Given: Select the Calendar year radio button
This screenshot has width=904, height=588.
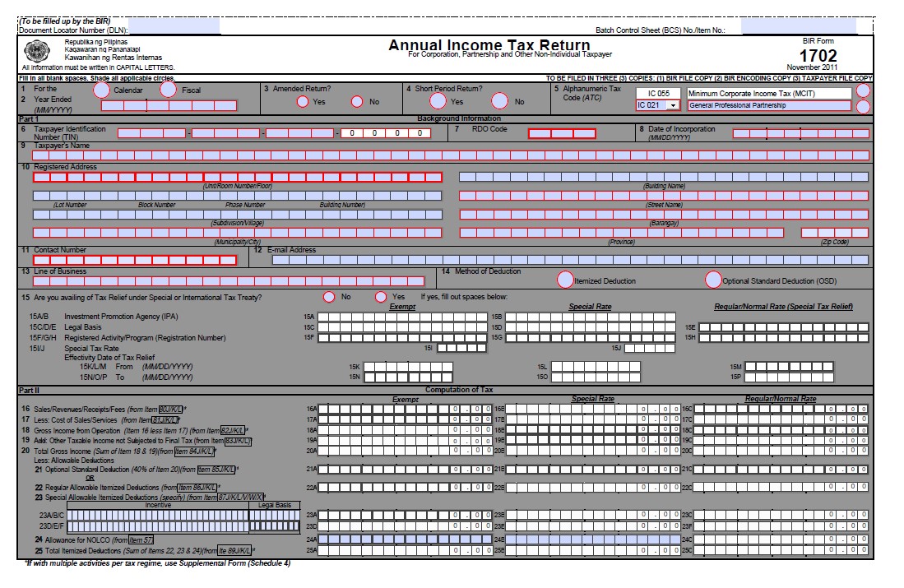Looking at the screenshot, I should coord(102,89).
